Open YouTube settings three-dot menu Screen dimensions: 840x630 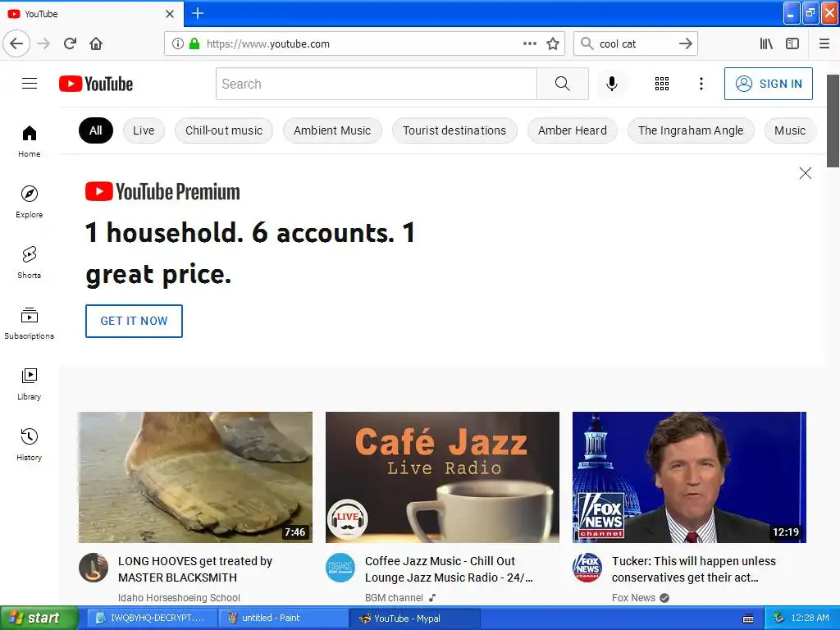tap(701, 84)
